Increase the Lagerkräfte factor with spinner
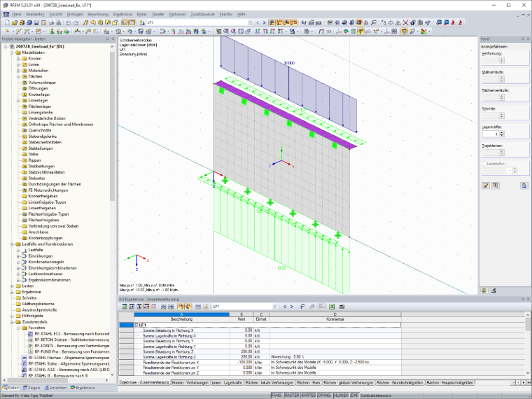This screenshot has width=532, height=399. (x=502, y=133)
